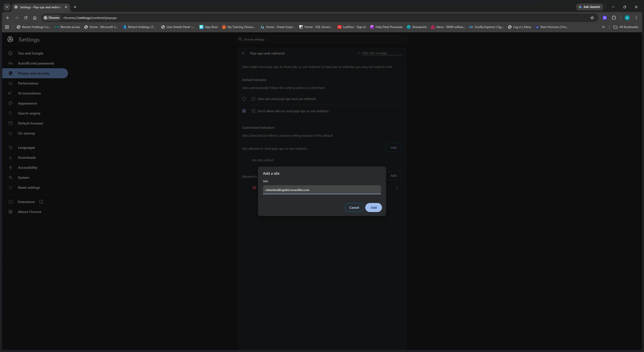Open the home page icon
The height and width of the screenshot is (352, 644).
(35, 18)
